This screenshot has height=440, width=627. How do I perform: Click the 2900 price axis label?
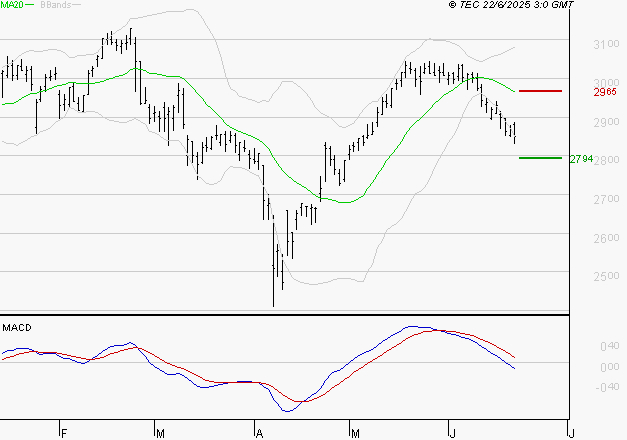606,122
